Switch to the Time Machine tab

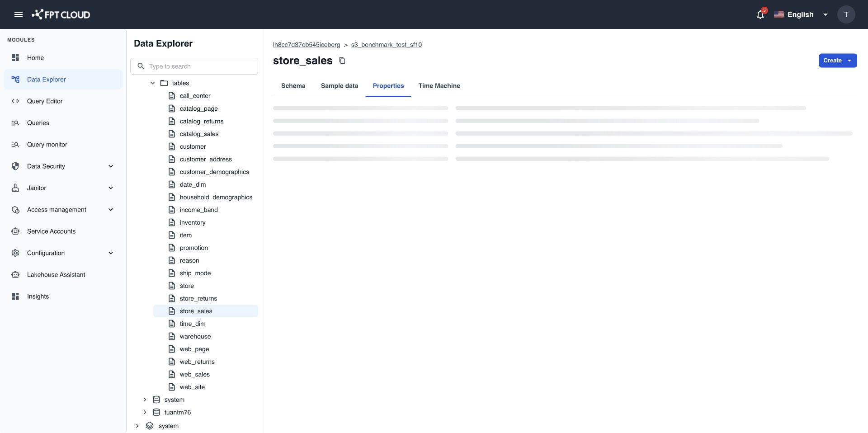coord(439,86)
